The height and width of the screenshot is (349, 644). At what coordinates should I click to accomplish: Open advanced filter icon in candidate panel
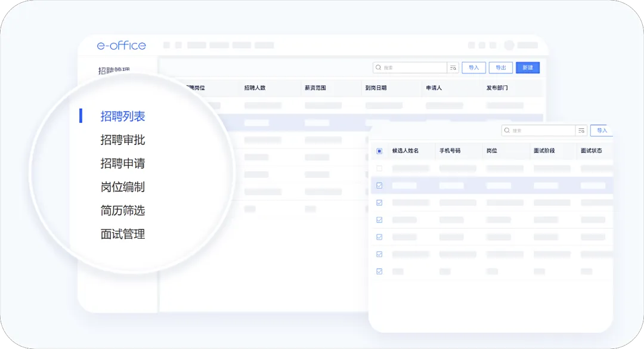(x=581, y=131)
